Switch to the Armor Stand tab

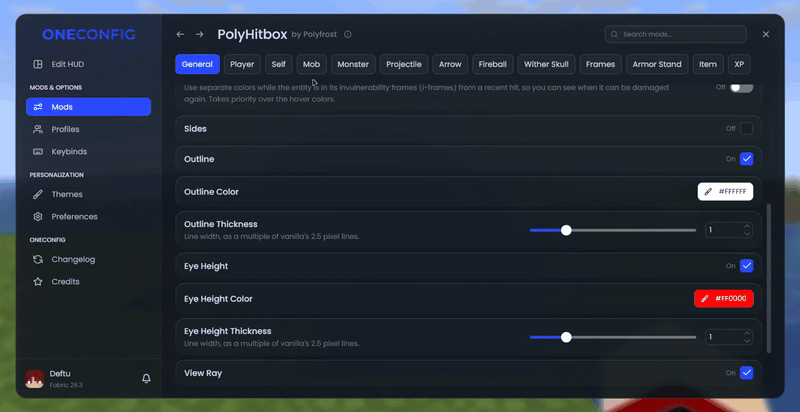(657, 64)
